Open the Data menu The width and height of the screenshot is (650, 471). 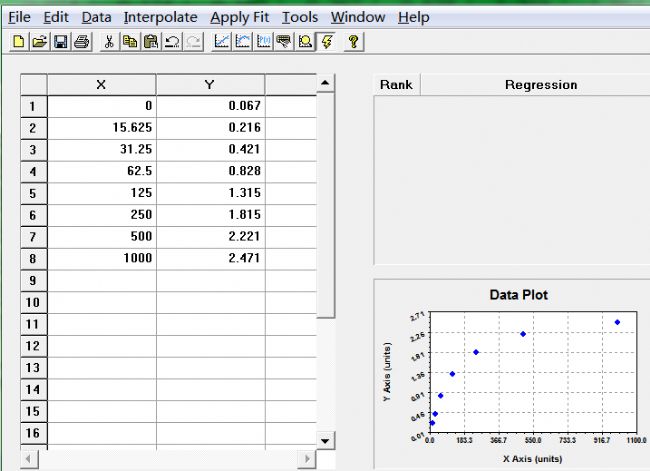tap(96, 17)
